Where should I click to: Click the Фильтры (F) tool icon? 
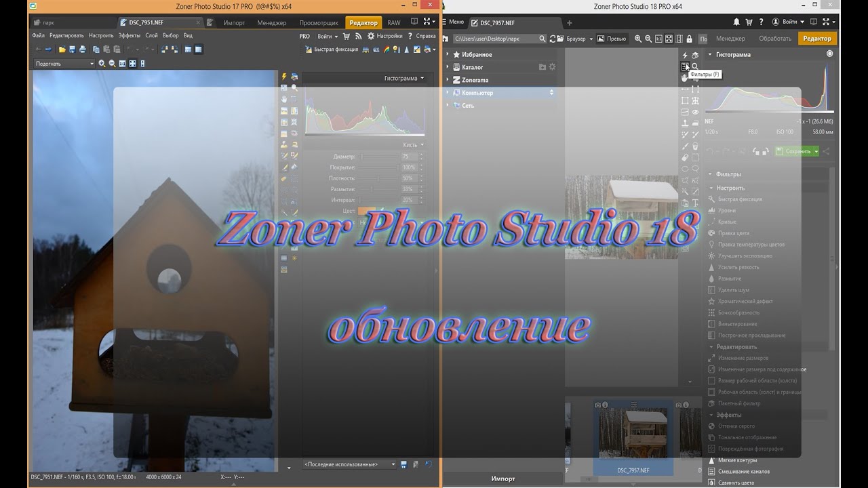pos(685,66)
